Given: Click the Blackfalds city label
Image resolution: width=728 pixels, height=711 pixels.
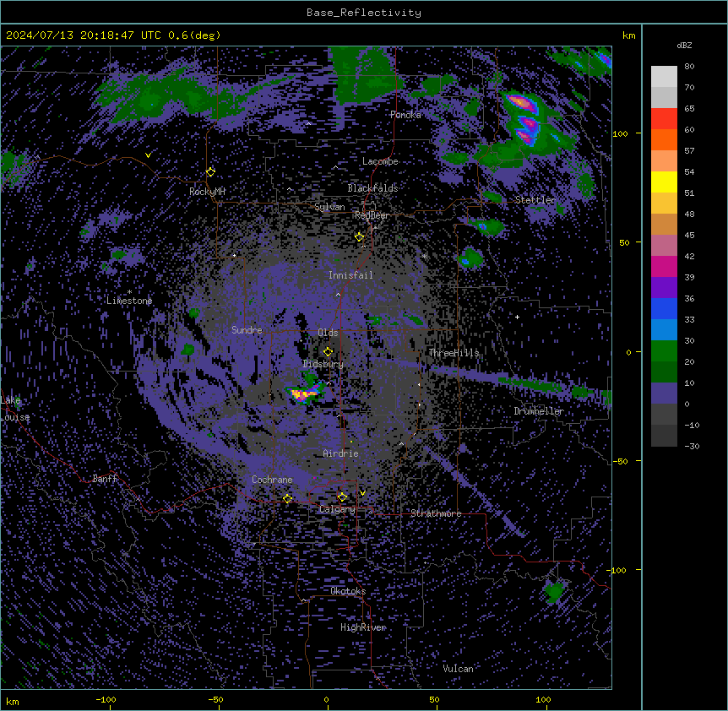Looking at the screenshot, I should tap(372, 188).
